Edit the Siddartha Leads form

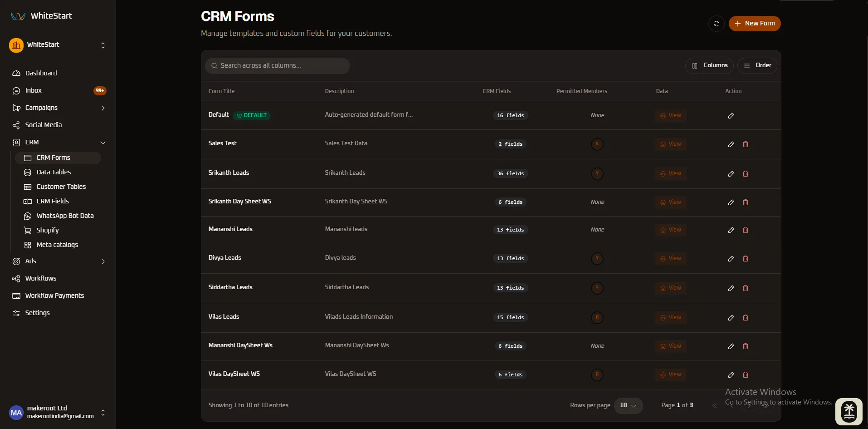click(x=731, y=288)
